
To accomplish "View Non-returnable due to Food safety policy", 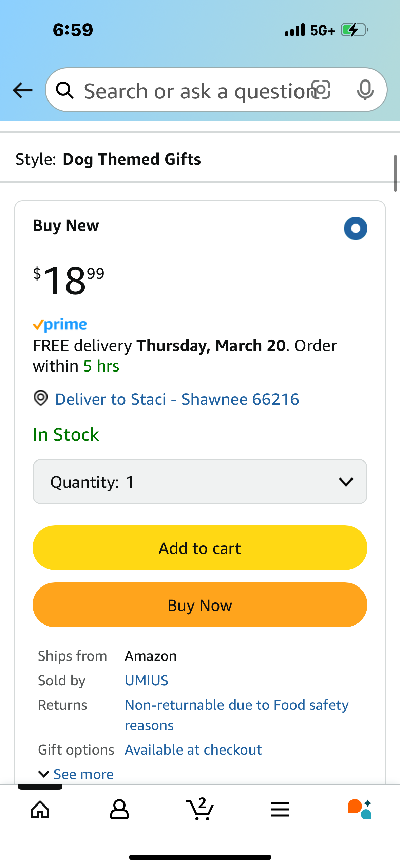I will [237, 715].
